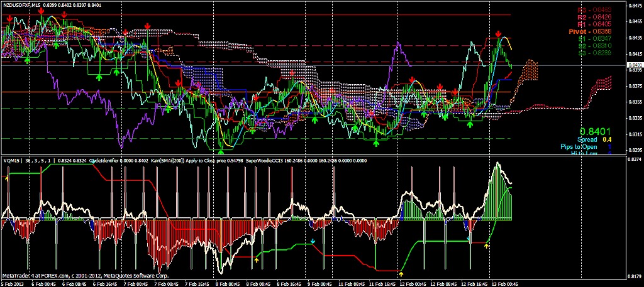Screen dimensions: 644x287
Task: Click the 5 Feb 2013 date label
Action: (13, 284)
